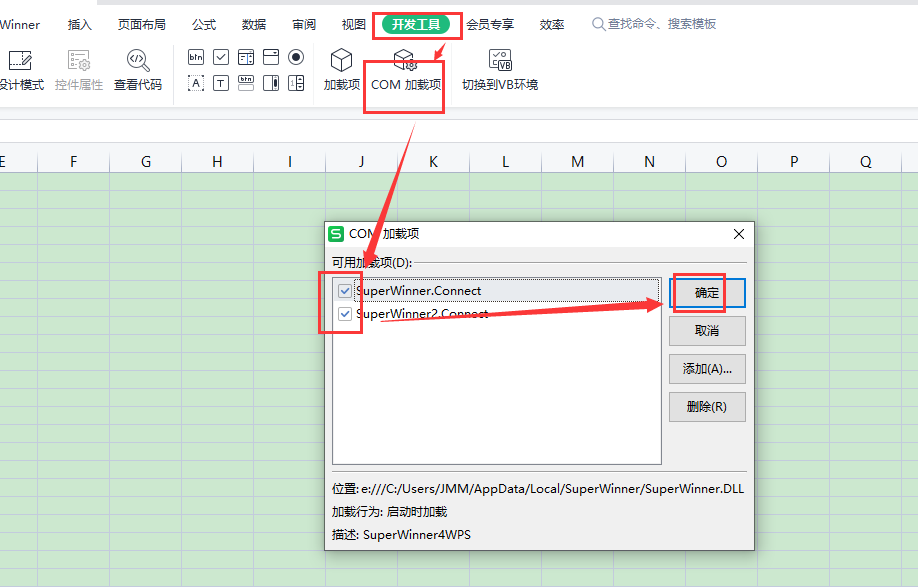Open the 会员专享 tab
Screen dimensions: 918x587
tap(490, 25)
